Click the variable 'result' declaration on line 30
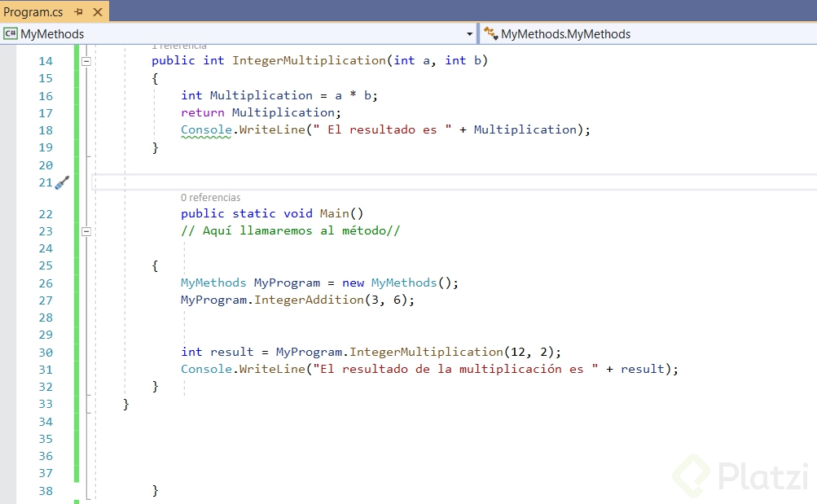 (231, 352)
